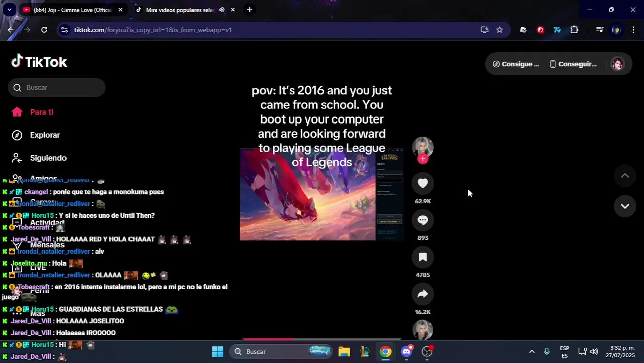Reload the TikTok page

(44, 30)
